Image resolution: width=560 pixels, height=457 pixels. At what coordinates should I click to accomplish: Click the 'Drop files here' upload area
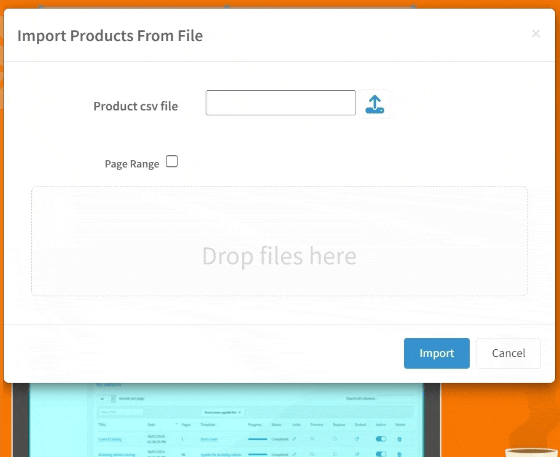(x=279, y=241)
